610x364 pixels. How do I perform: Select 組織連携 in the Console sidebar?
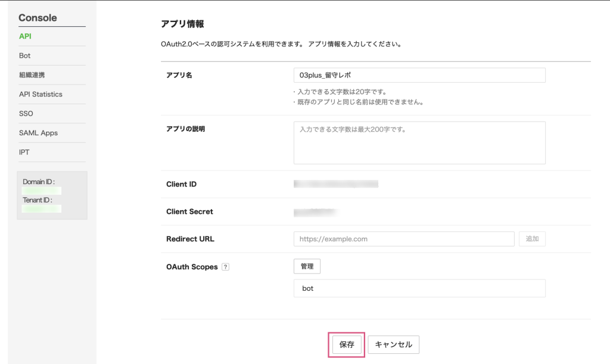32,75
